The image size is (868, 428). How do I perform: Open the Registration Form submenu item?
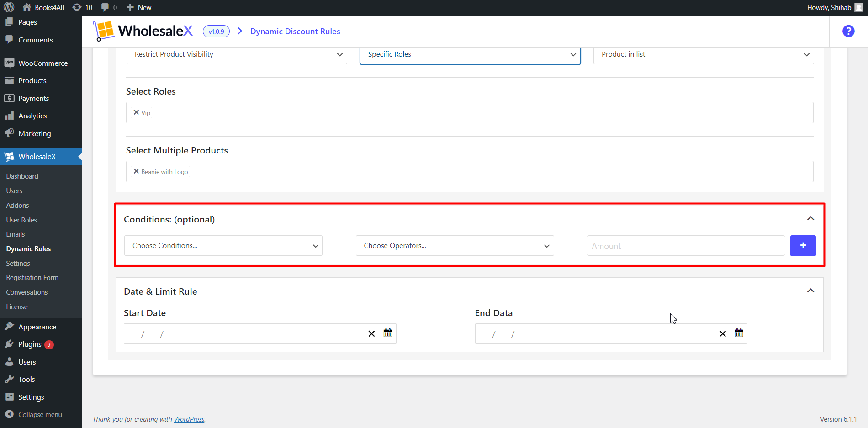(x=32, y=278)
